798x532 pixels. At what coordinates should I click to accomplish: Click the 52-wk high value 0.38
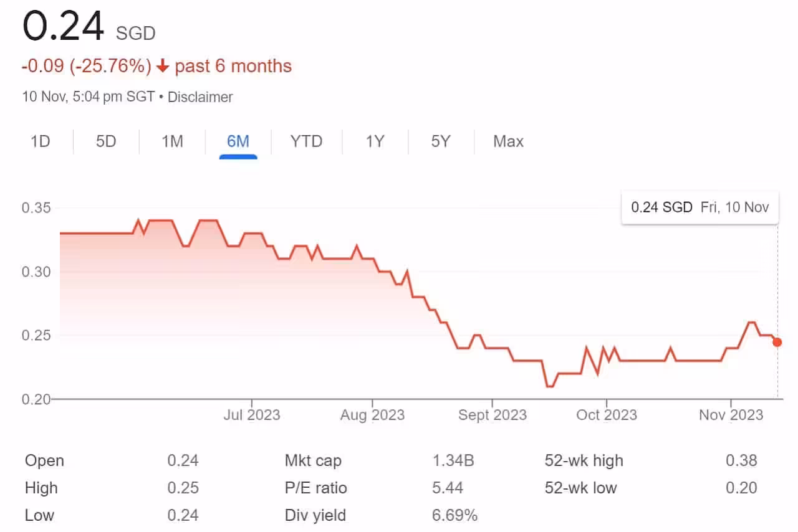[x=741, y=461]
